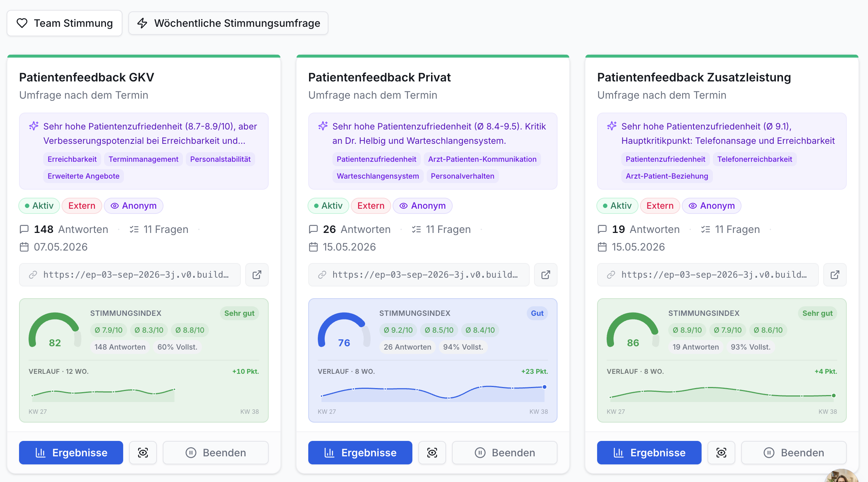Click Extern badge in Privat card
This screenshot has height=482, width=868.
(371, 206)
